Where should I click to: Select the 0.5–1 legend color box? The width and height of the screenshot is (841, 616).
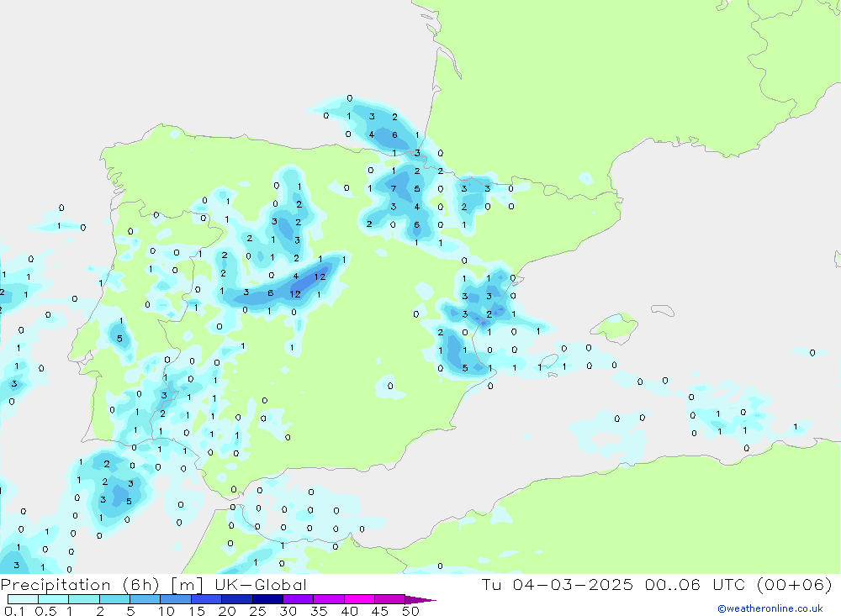[x=54, y=599]
